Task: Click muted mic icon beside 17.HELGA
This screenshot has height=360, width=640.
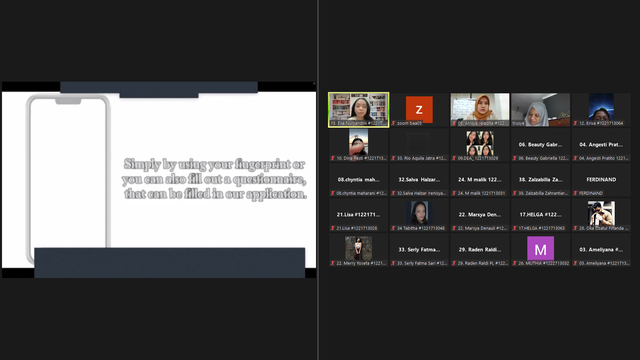Action: (x=515, y=228)
